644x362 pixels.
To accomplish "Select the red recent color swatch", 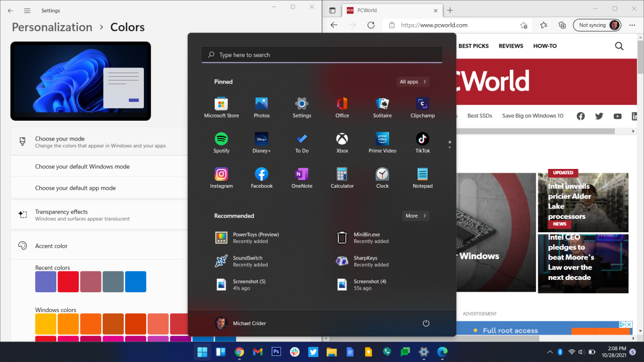I will [x=68, y=282].
